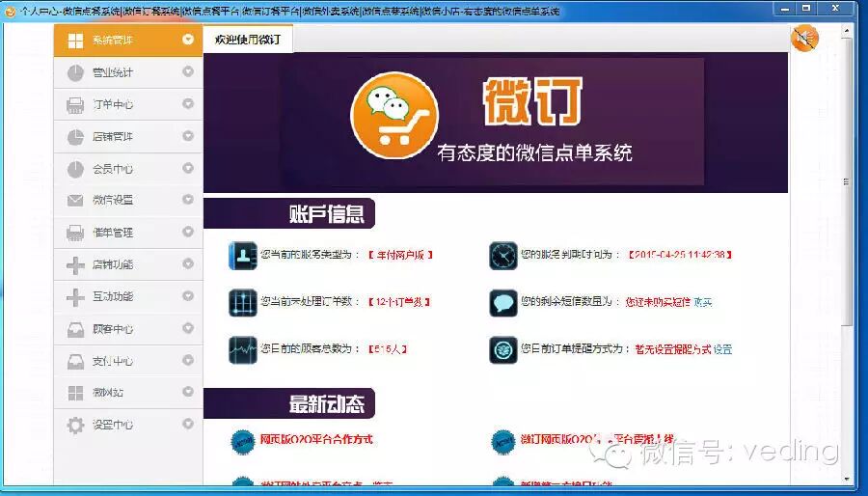868x496 pixels.
Task: Expand the 微网站 menu arrow
Action: 188,392
